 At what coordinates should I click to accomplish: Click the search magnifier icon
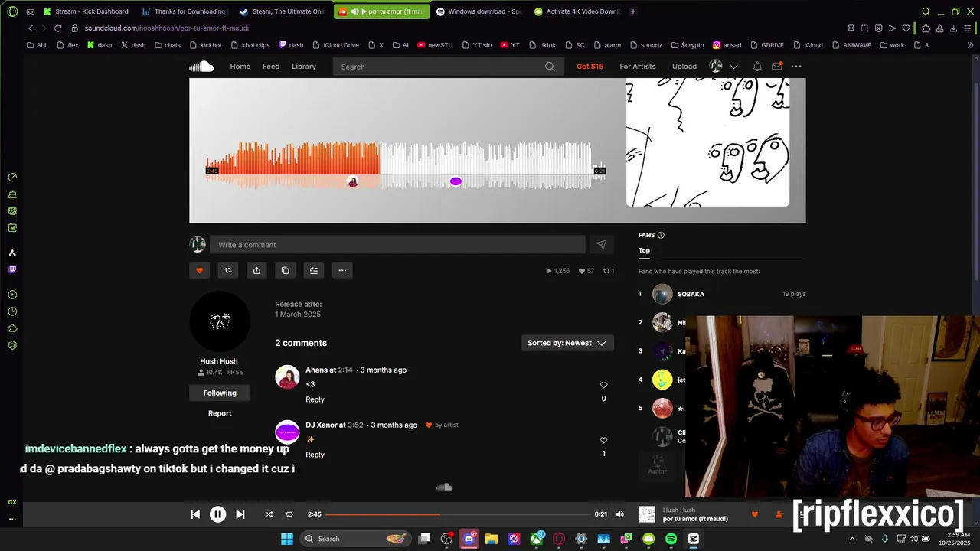550,67
